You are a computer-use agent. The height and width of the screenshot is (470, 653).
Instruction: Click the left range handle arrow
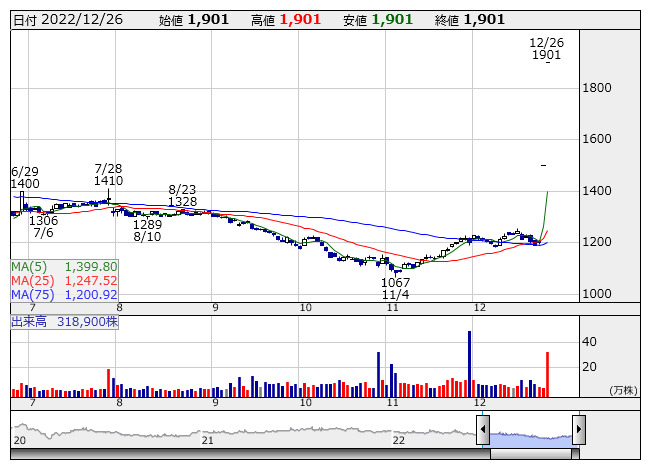pyautogui.click(x=483, y=432)
